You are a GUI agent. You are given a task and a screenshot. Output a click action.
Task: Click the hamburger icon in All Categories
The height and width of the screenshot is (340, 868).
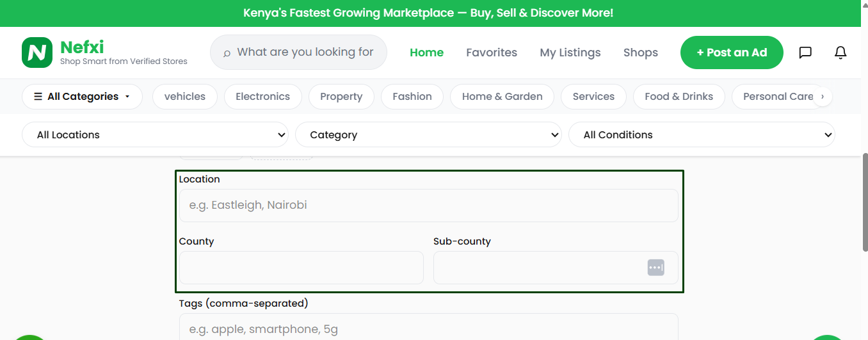coord(38,97)
